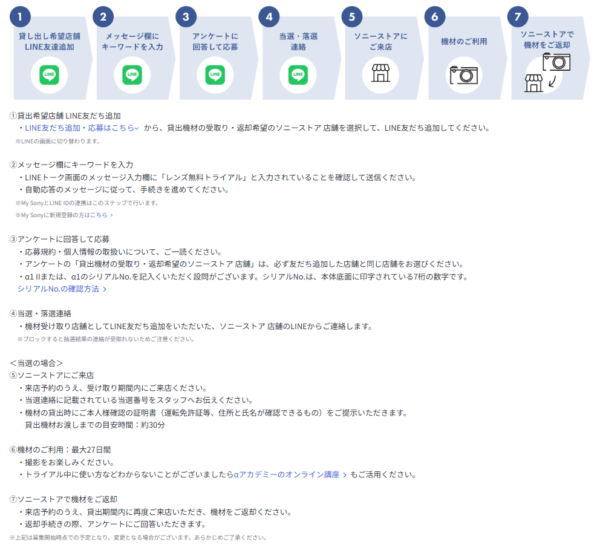Click the line about 本人様確認の証明書
The image size is (600, 556).
213,413
